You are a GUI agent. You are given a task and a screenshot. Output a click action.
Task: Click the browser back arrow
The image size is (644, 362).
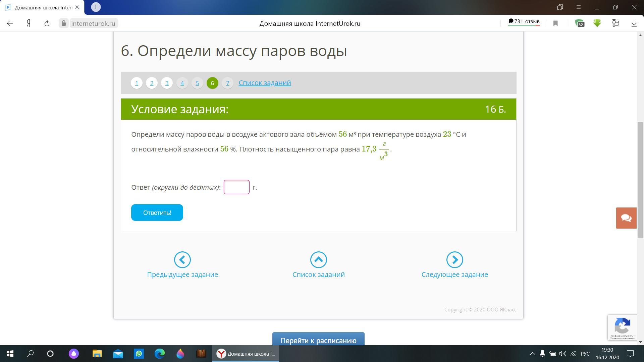click(10, 23)
